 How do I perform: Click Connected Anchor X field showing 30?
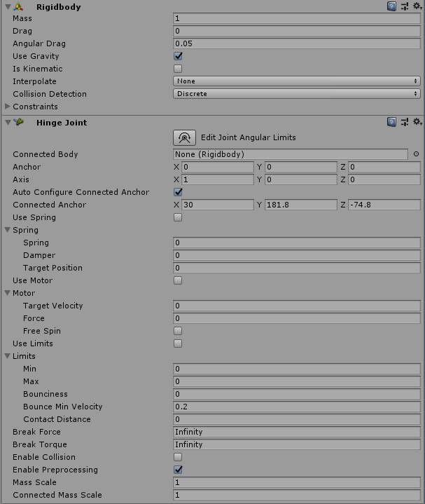pyautogui.click(x=218, y=205)
